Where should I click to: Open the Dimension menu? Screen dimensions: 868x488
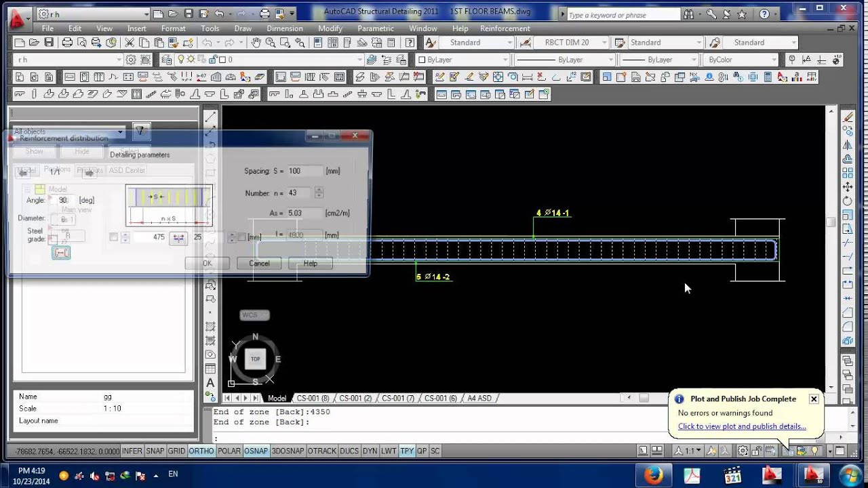coord(285,28)
